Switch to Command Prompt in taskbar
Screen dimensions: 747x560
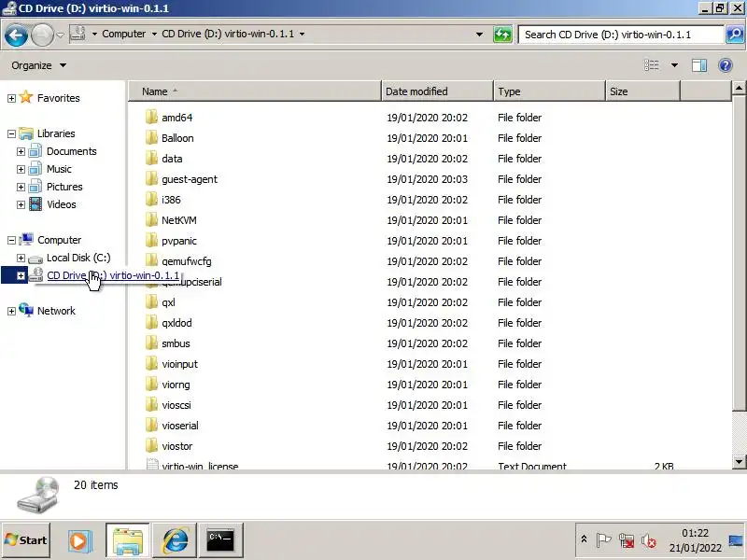tap(220, 540)
